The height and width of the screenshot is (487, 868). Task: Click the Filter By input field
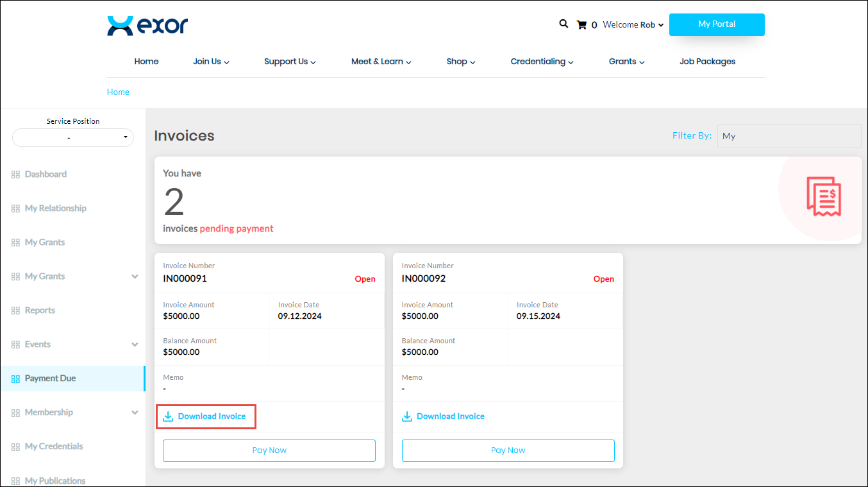pos(789,136)
